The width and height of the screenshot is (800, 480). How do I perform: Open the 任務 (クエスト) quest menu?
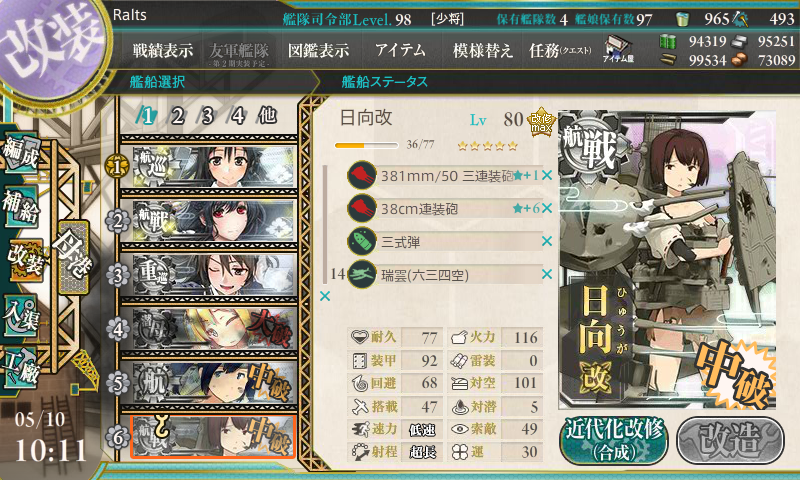560,50
